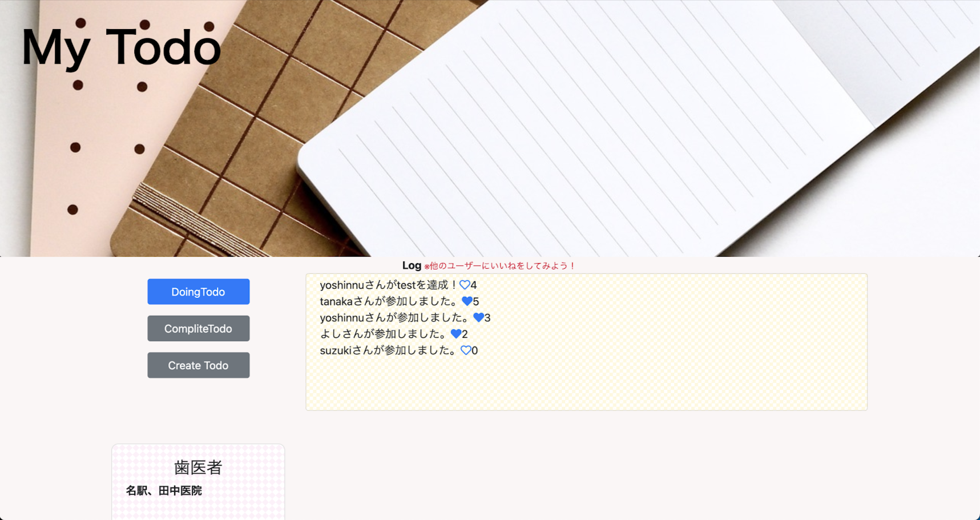980x520 pixels.
Task: Click the Log section header
Action: 411,265
